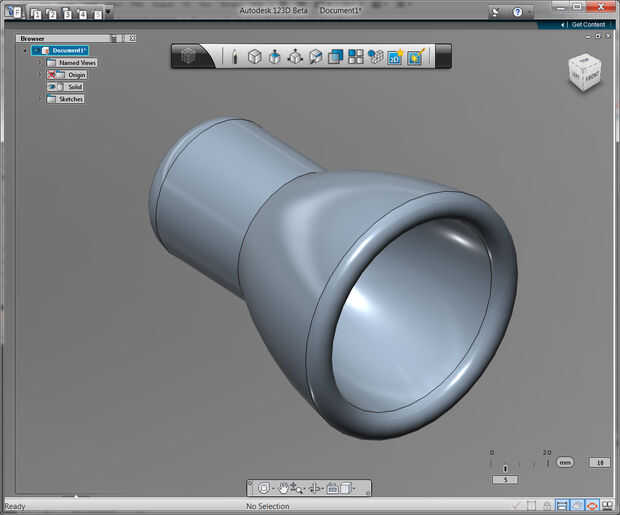The width and height of the screenshot is (620, 515).
Task: Open the blue Help question mark
Action: (x=517, y=12)
